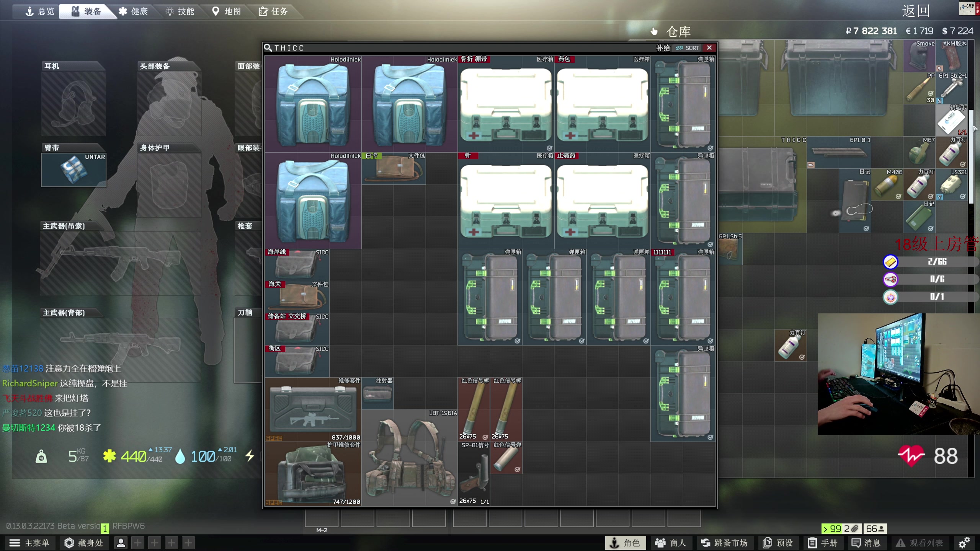Select the 1111111 tagged magazine case

pos(683,297)
